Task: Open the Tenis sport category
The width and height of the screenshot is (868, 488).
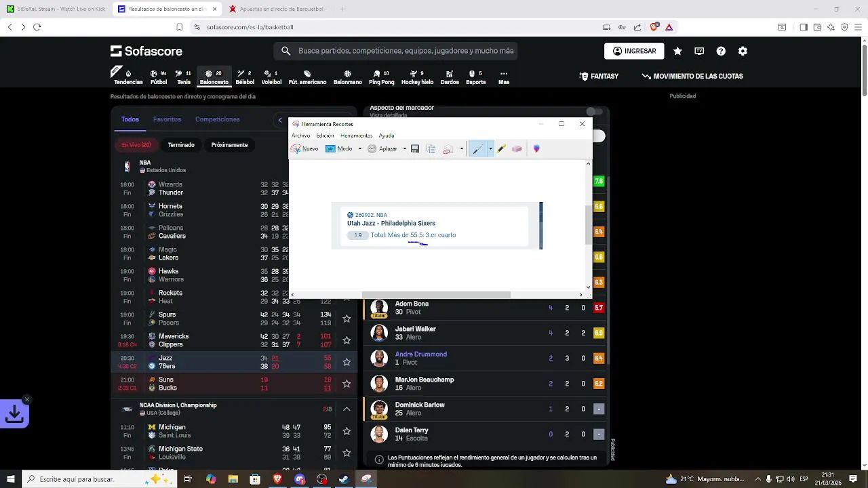Action: point(184,77)
